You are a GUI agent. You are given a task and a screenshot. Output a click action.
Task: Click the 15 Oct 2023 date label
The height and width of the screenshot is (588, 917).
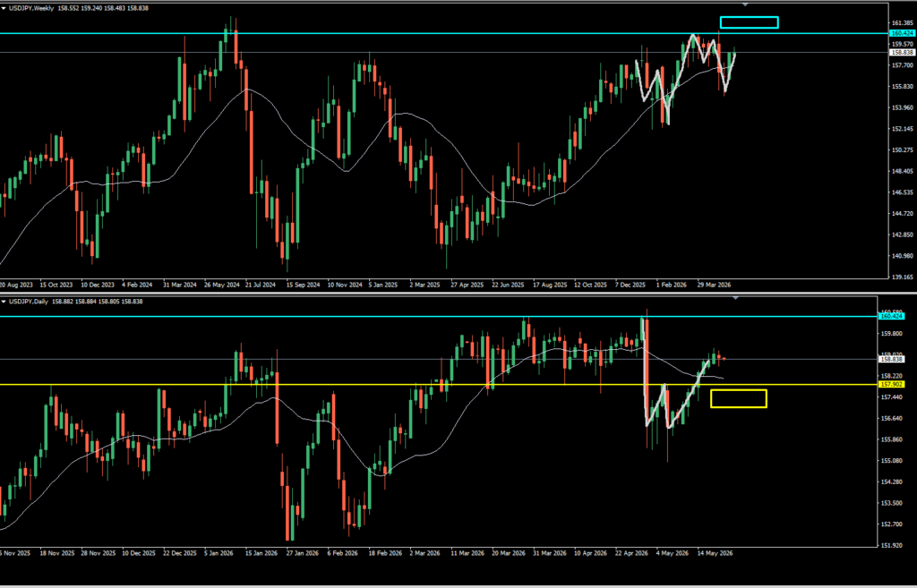[56, 285]
